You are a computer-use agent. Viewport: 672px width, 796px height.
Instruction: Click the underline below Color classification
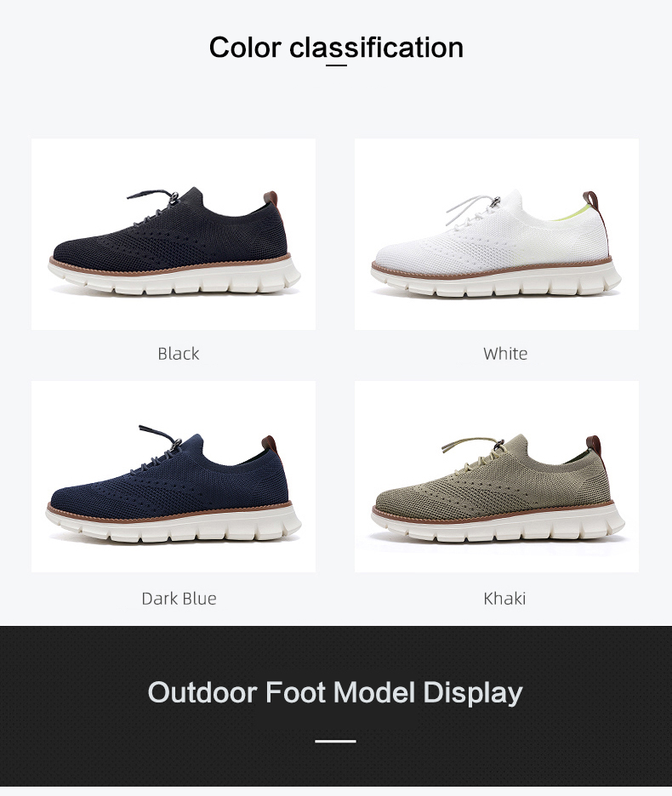[336, 65]
